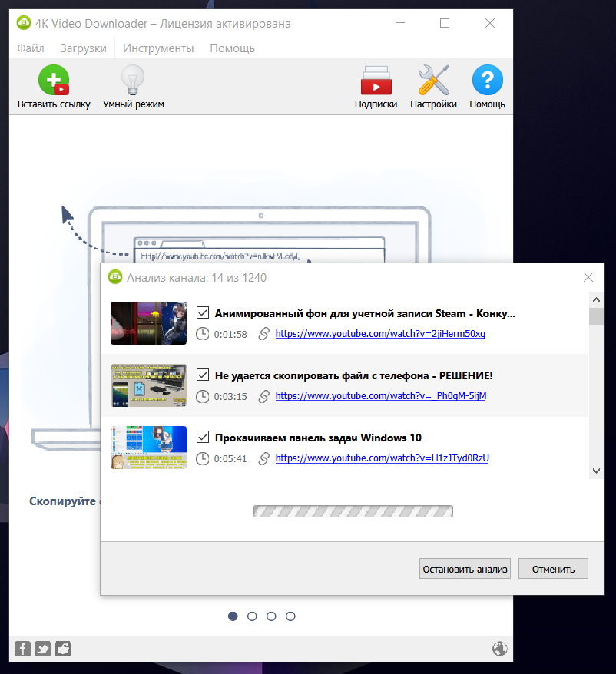Image resolution: width=616 pixels, height=674 pixels.
Task: Enable Умный режим smart mode lightbulb
Action: [x=133, y=80]
